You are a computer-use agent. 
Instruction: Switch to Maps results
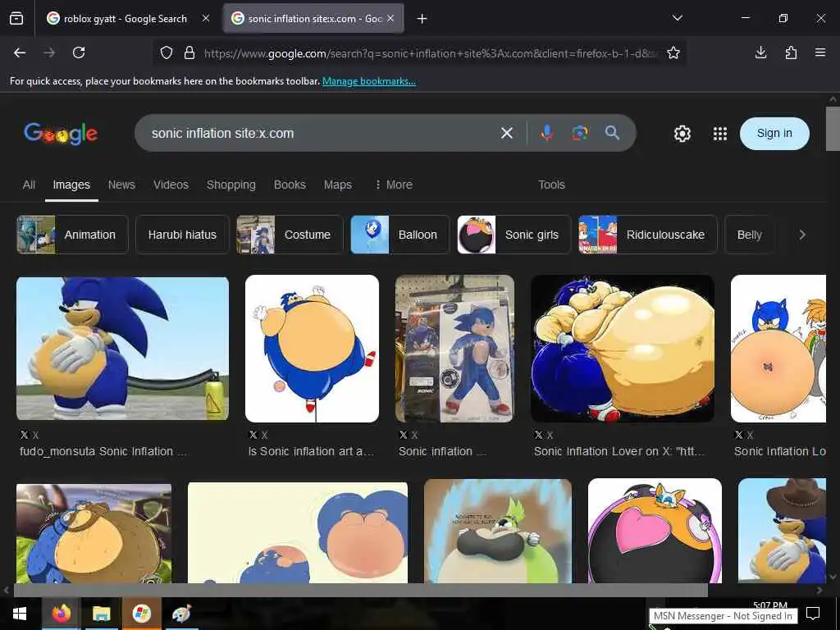(337, 185)
